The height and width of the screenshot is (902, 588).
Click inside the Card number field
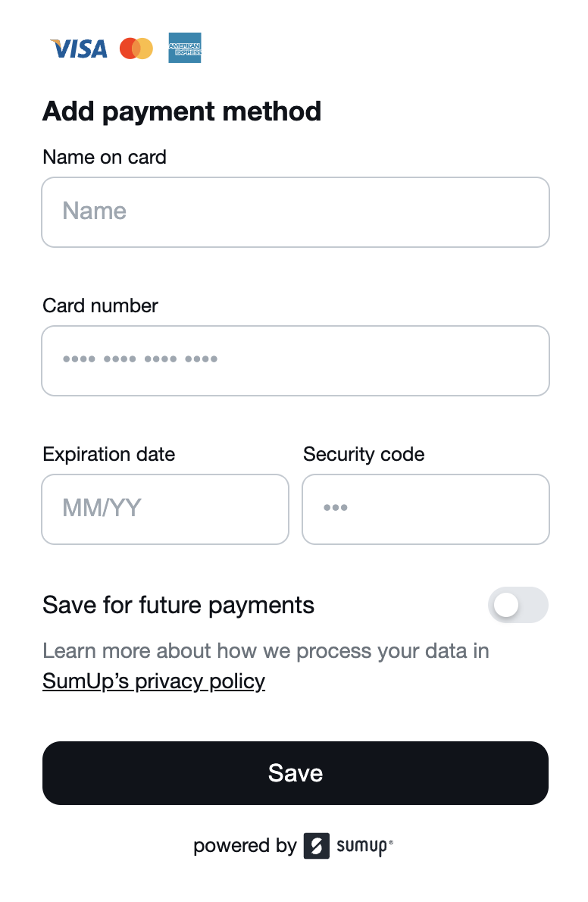296,360
